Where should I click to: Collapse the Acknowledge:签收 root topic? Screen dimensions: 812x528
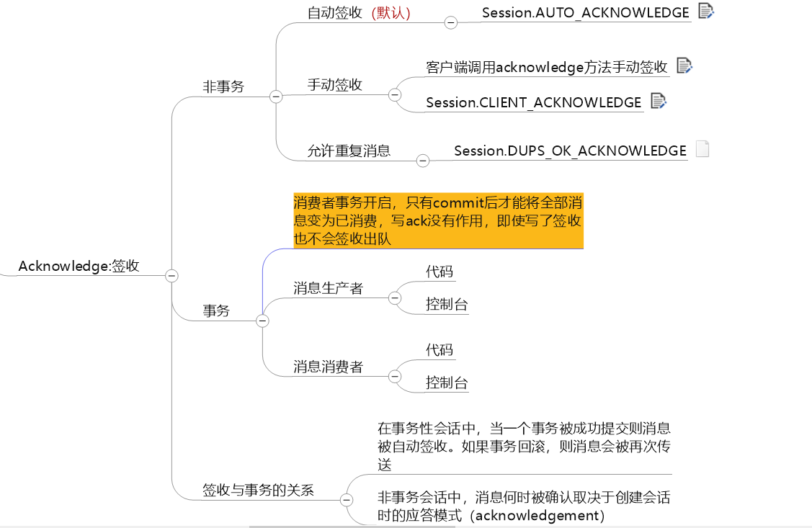click(x=171, y=275)
